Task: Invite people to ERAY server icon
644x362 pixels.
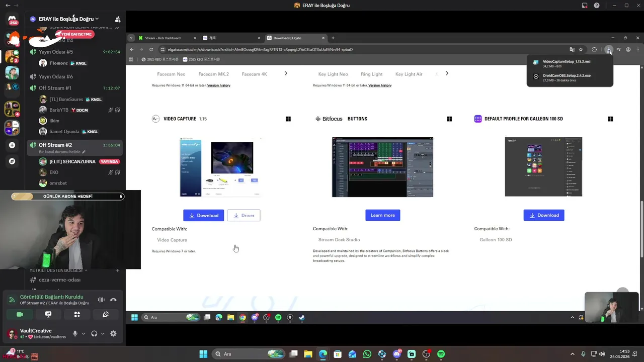Action: pos(118,19)
